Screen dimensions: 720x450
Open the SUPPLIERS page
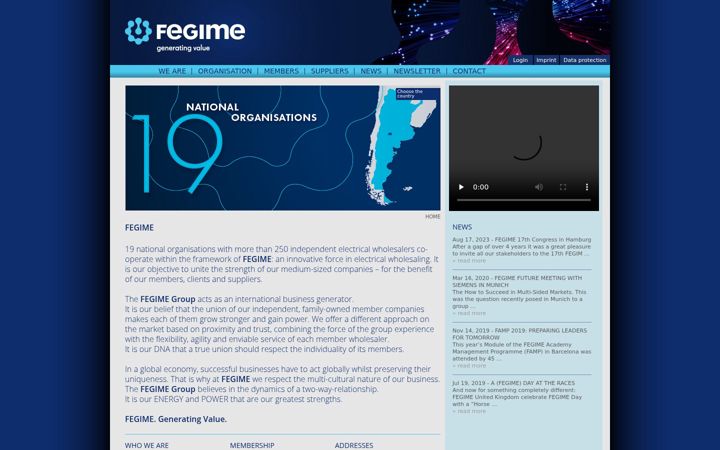click(330, 71)
